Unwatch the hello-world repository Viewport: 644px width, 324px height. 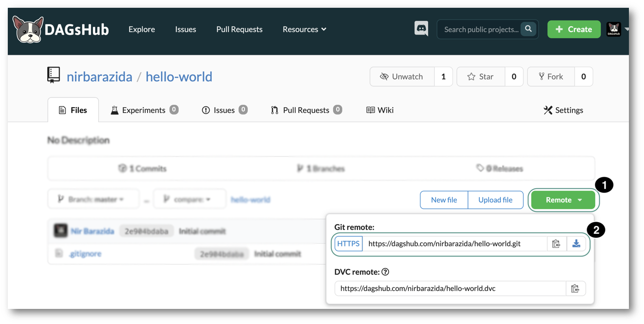point(403,76)
